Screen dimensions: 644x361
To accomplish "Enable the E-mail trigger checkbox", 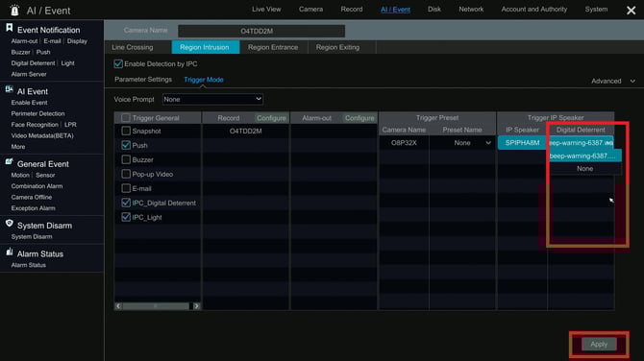I will 126,188.
